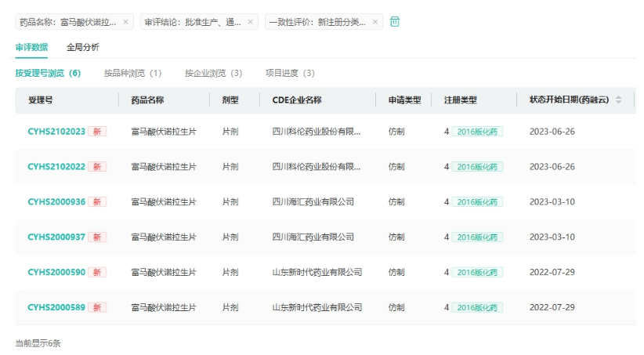Switch to the 审评数据 tab
Screen dimensions: 644x355
coord(31,47)
